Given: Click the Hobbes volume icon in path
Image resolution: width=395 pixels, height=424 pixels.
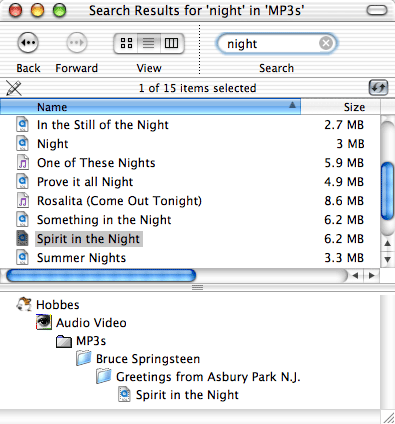Looking at the screenshot, I should 24,304.
